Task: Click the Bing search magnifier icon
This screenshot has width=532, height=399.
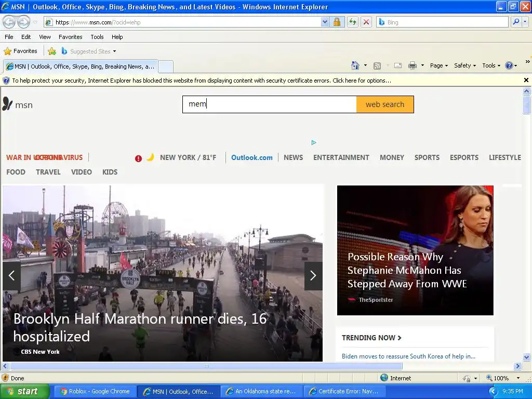Action: coord(516,22)
